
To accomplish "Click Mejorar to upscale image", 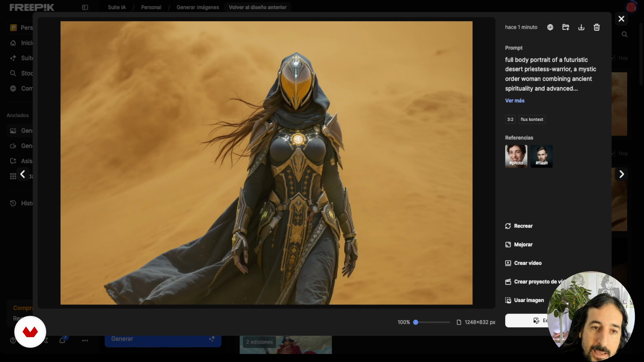I will (x=519, y=245).
